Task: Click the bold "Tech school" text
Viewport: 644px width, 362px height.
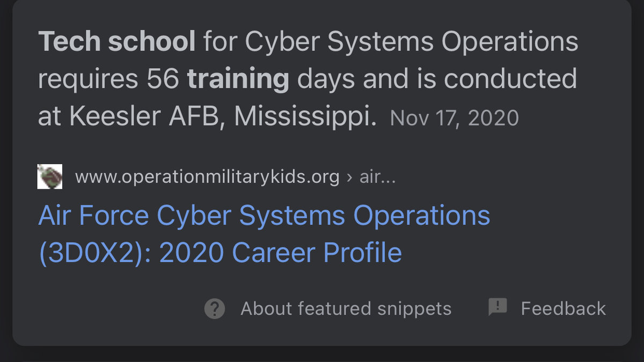Action: click(116, 42)
